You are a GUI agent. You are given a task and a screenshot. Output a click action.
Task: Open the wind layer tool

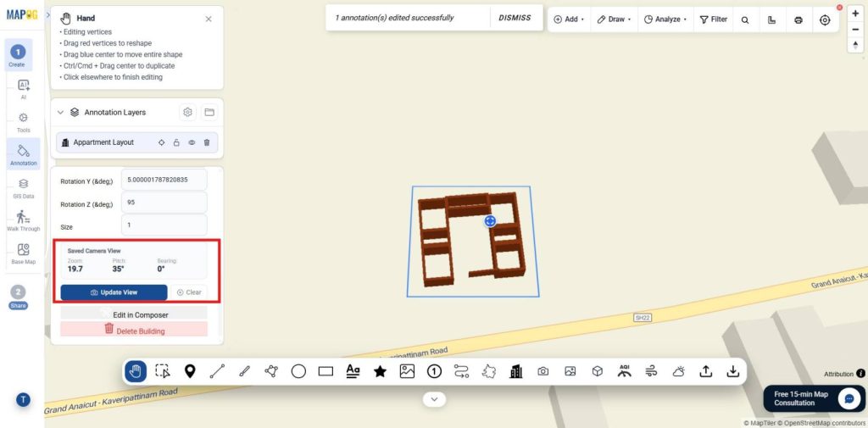pos(652,371)
